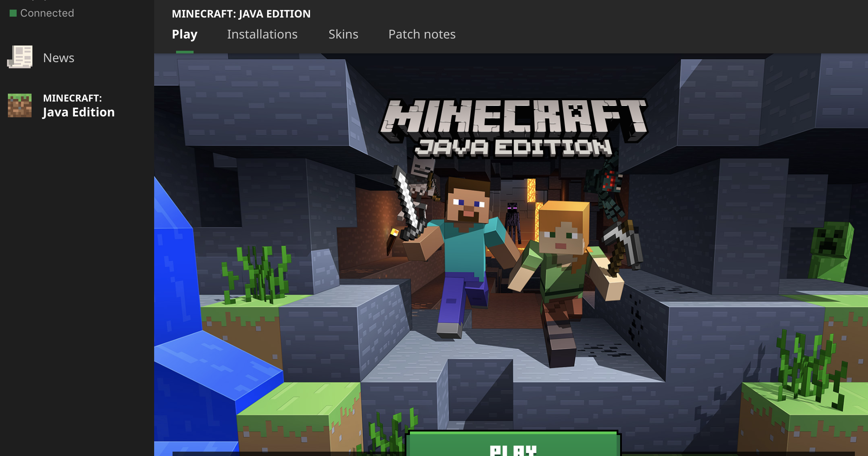Select Java Edition in the sidebar
The height and width of the screenshot is (456, 868).
point(79,105)
